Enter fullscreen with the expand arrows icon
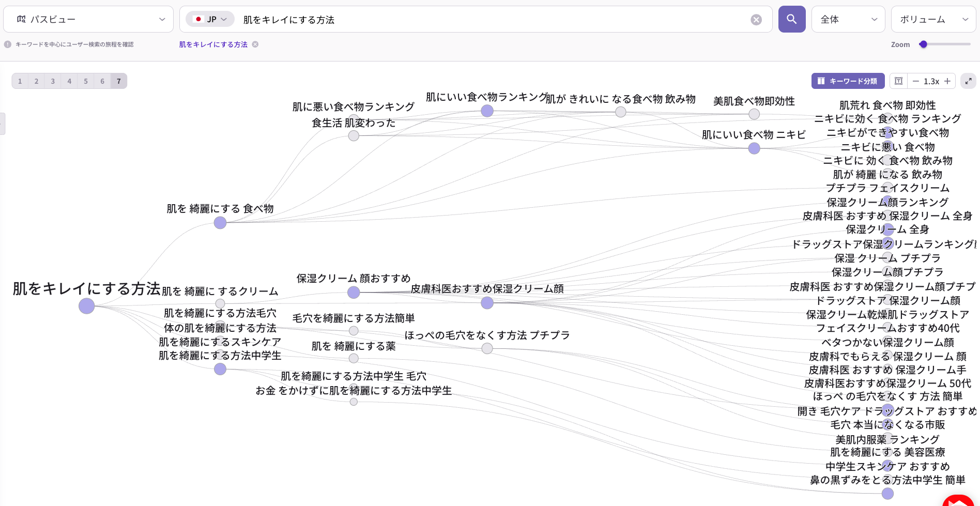This screenshot has height=506, width=980. tap(968, 81)
